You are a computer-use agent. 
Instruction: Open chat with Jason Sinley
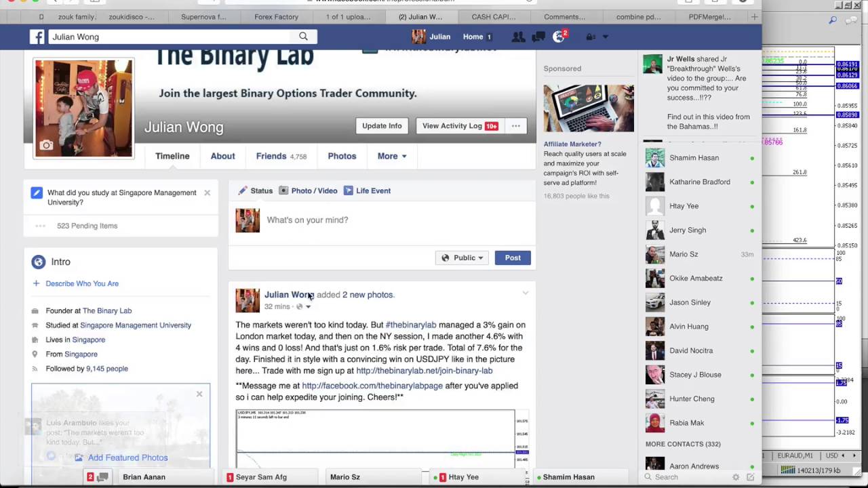click(700, 302)
